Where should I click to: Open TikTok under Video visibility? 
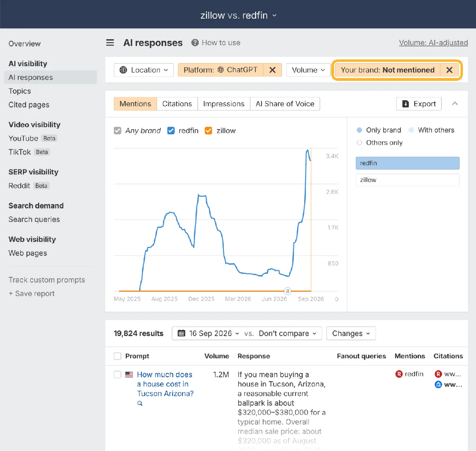pos(20,152)
